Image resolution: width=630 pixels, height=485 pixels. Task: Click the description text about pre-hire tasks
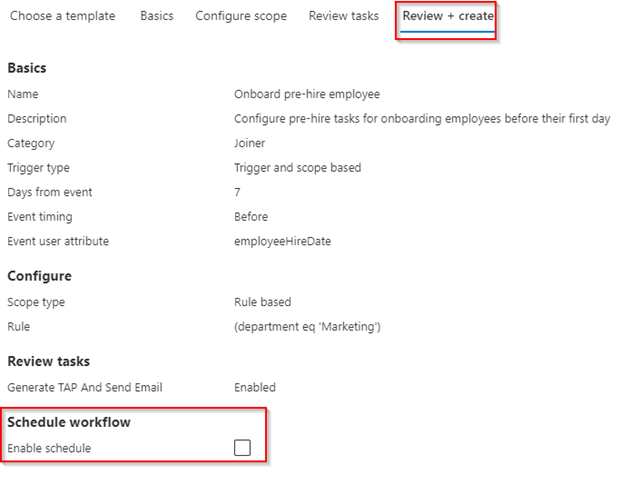(422, 119)
